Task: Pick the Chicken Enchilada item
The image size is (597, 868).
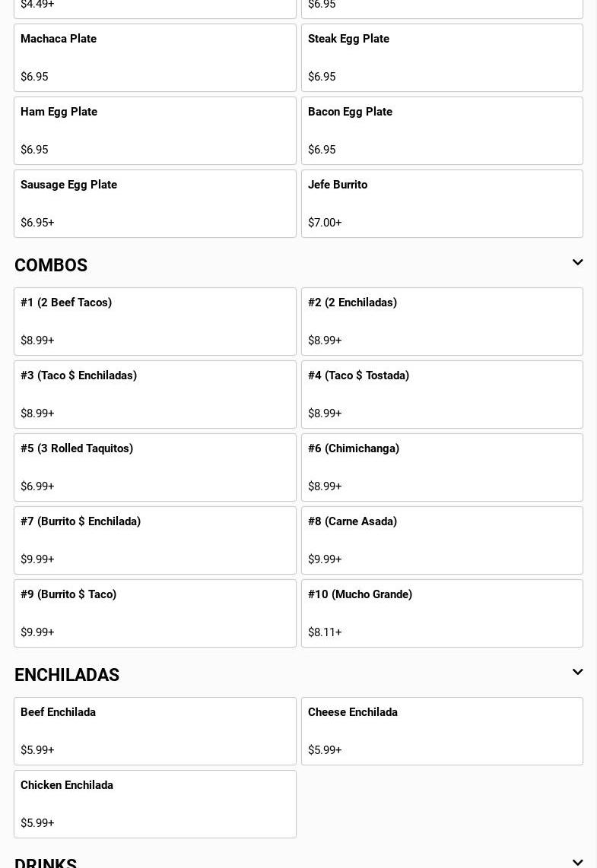Action: [154, 804]
